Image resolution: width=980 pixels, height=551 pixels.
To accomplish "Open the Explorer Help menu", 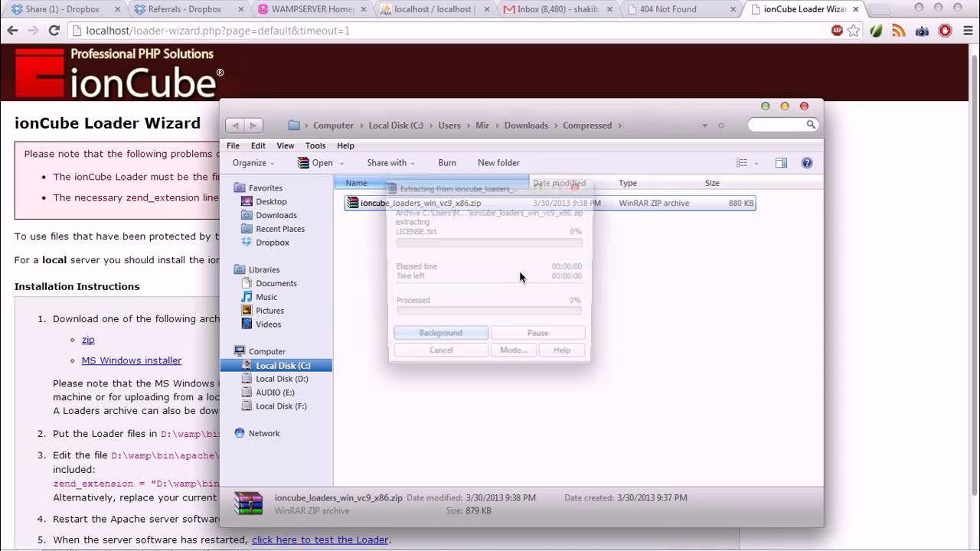I will pos(345,145).
